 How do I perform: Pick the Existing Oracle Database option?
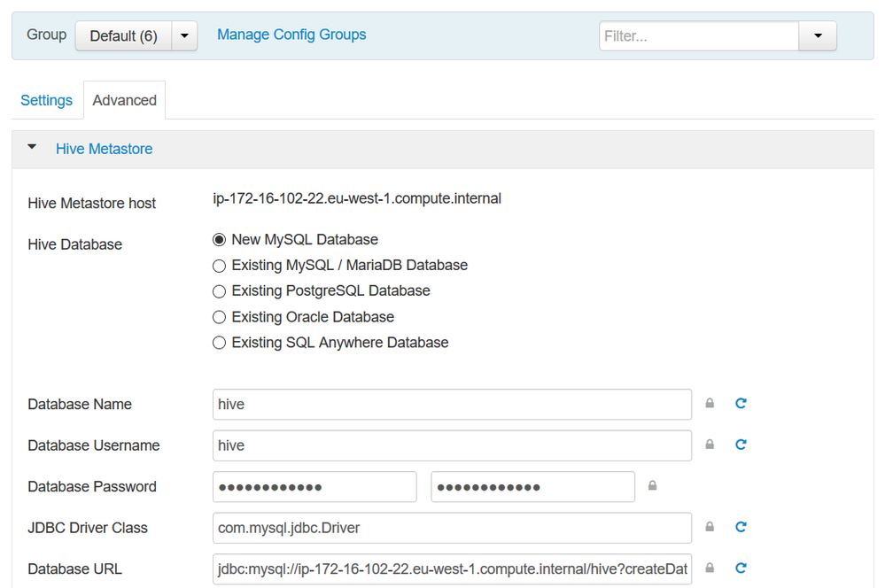(x=220, y=317)
